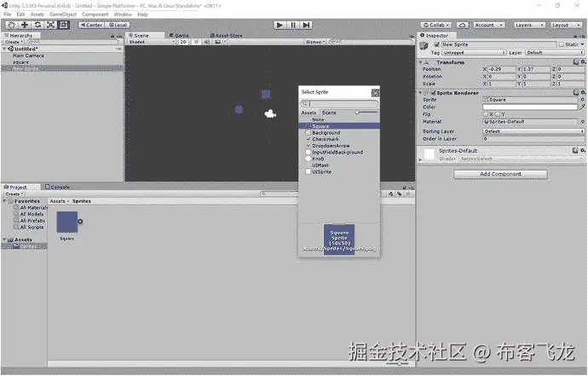
Task: Open the Account dropdown
Action: pos(489,25)
